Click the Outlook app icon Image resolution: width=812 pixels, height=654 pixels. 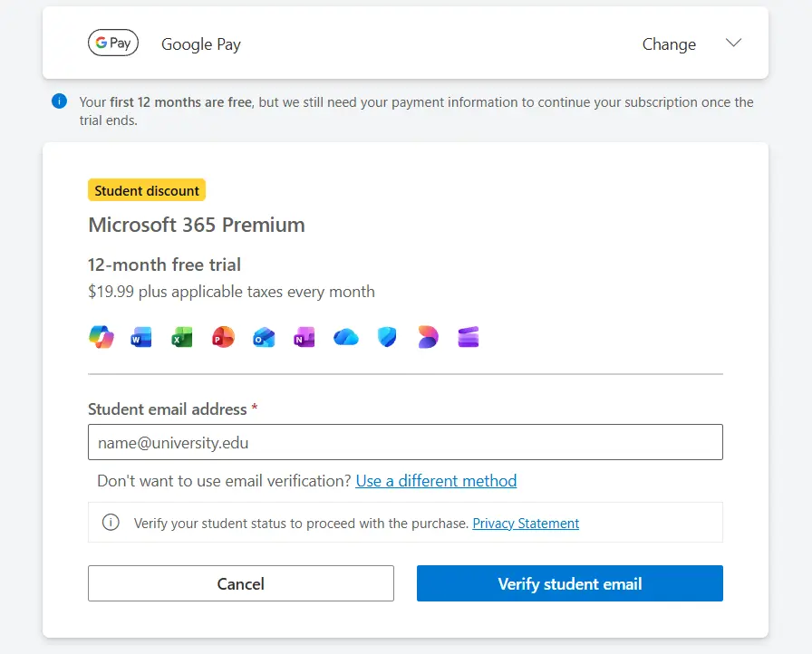coord(264,337)
